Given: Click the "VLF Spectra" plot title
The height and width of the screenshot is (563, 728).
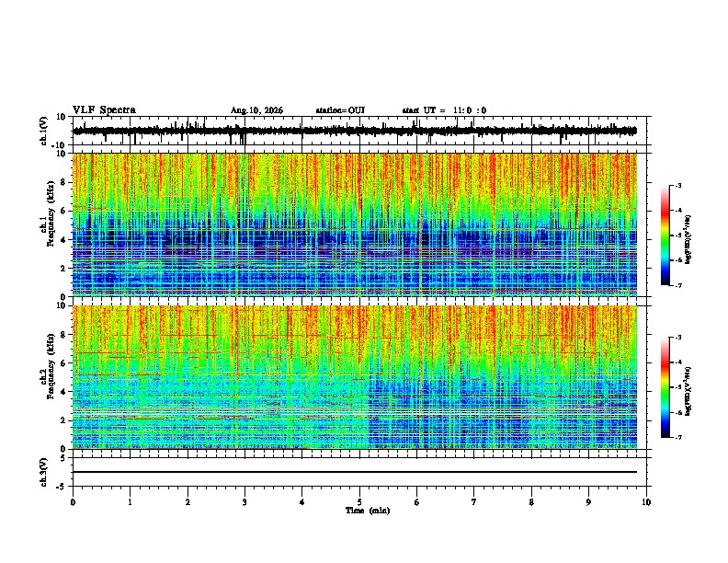Looking at the screenshot, I should tap(104, 110).
